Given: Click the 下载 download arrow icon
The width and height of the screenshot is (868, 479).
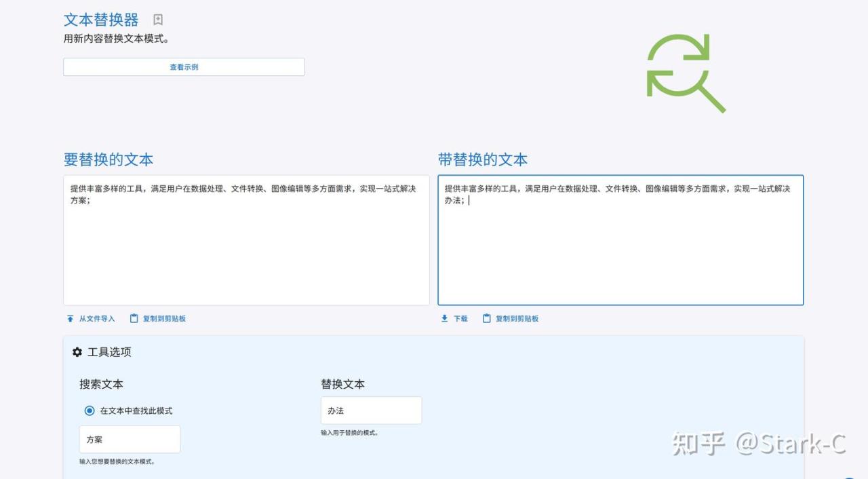Looking at the screenshot, I should click(445, 319).
